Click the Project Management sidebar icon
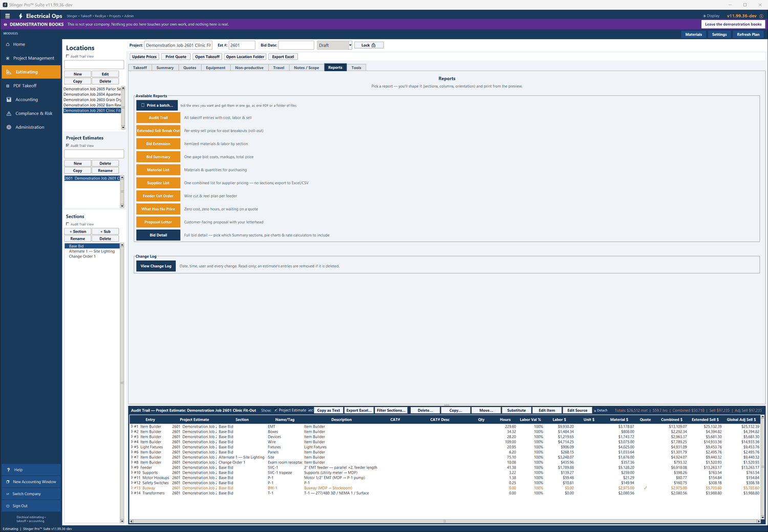Viewport: 768px width, 532px height. coord(8,58)
